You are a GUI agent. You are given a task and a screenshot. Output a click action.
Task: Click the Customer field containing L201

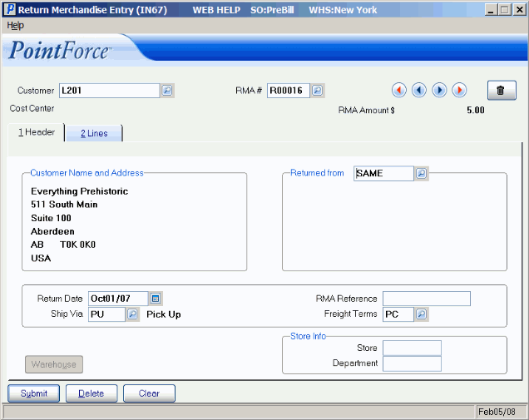(109, 91)
